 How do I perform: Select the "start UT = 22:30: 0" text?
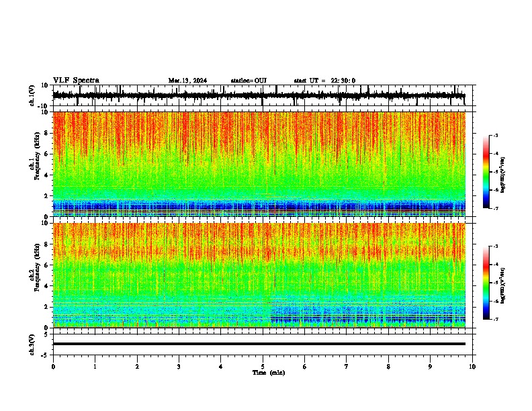point(324,81)
